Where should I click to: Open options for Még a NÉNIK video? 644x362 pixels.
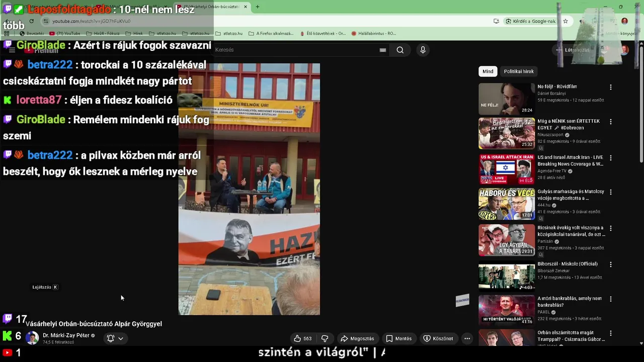[611, 122]
